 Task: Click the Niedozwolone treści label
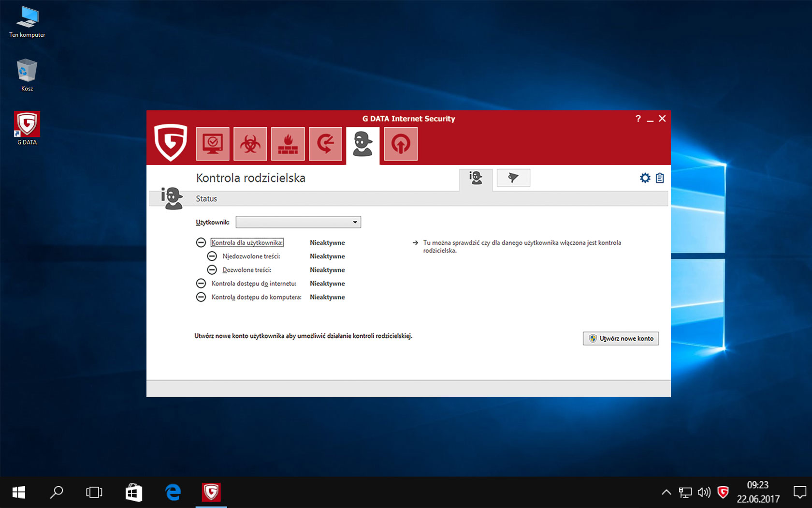(251, 256)
